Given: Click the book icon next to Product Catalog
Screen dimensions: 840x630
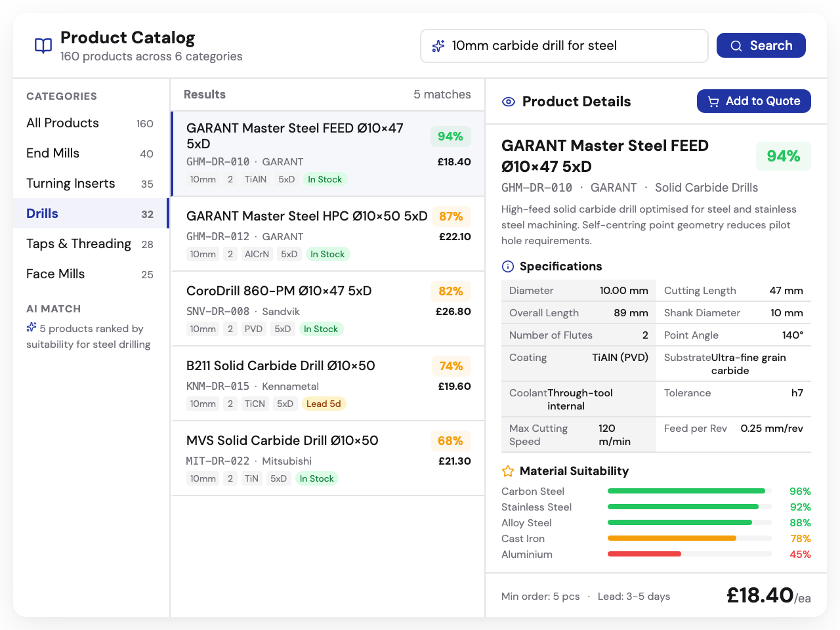Looking at the screenshot, I should pyautogui.click(x=43, y=45).
